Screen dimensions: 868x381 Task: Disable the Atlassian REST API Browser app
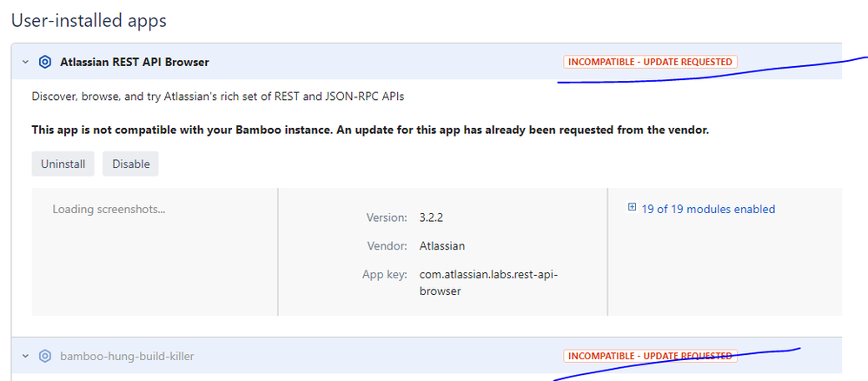pyautogui.click(x=130, y=164)
